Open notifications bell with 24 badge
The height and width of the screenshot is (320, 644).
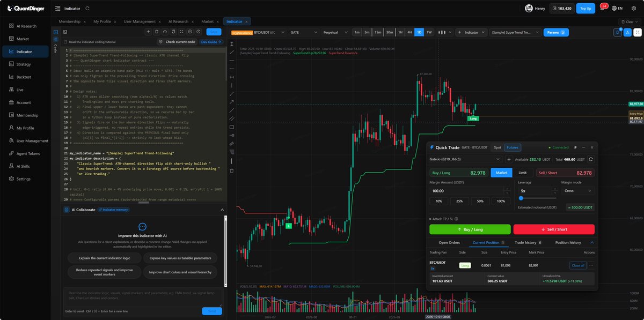pos(602,8)
